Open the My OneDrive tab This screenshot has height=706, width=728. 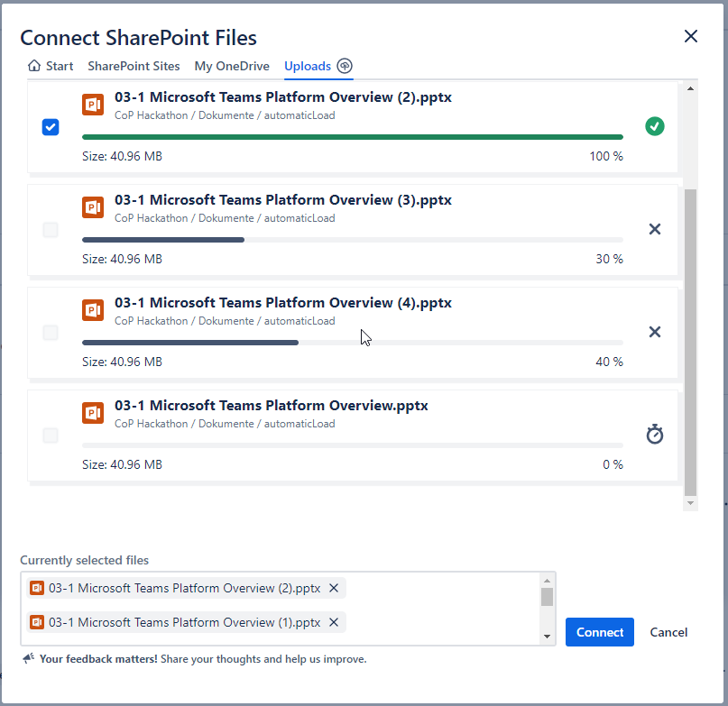pos(232,66)
